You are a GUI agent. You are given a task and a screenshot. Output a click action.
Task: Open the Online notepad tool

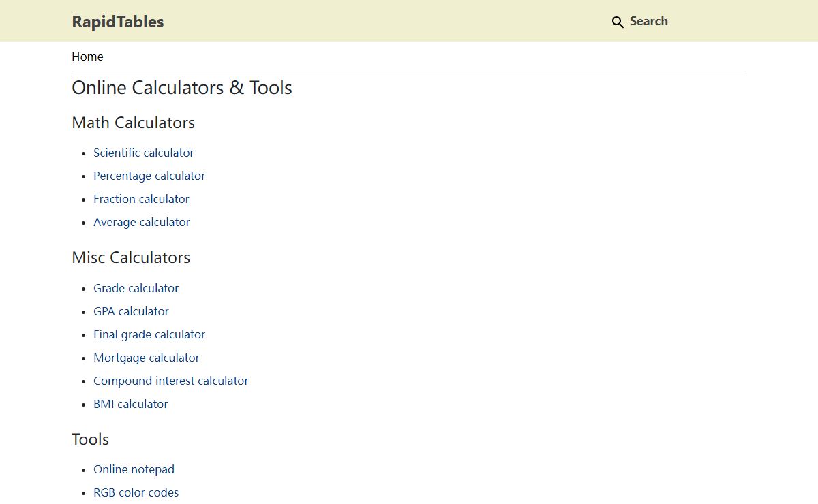tap(134, 469)
